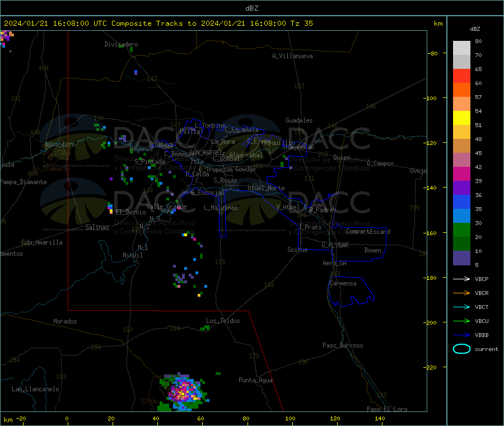Select the 35 dBZ blue color swatch
The height and width of the screenshot is (426, 504).
point(461,202)
